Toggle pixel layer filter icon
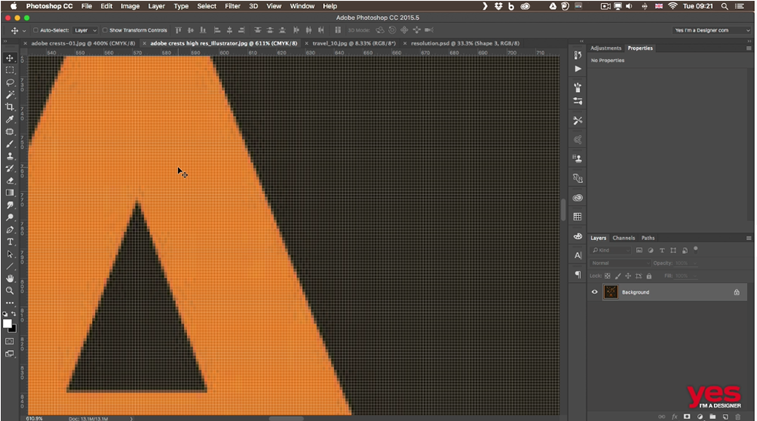Image resolution: width=757 pixels, height=421 pixels. click(x=639, y=250)
